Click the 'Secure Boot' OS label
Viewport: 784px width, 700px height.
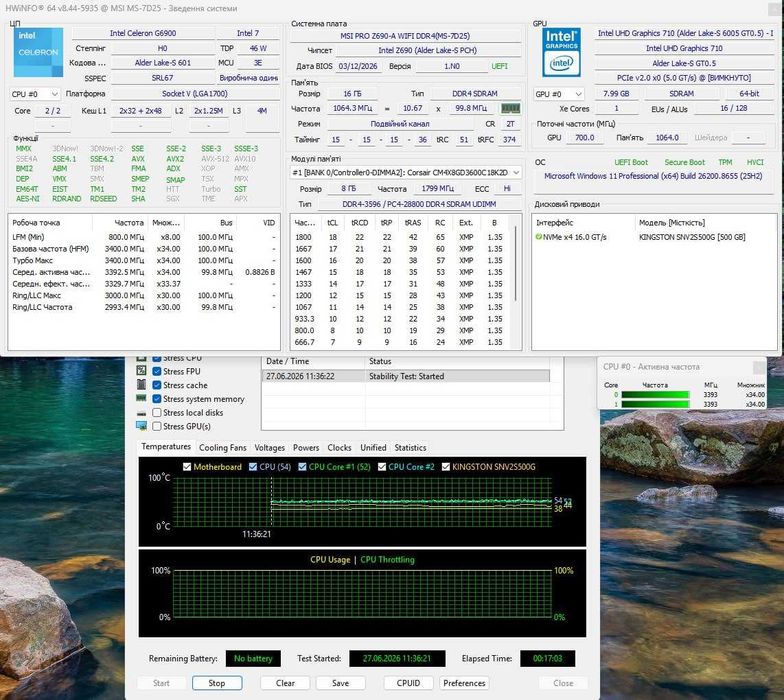coord(684,162)
